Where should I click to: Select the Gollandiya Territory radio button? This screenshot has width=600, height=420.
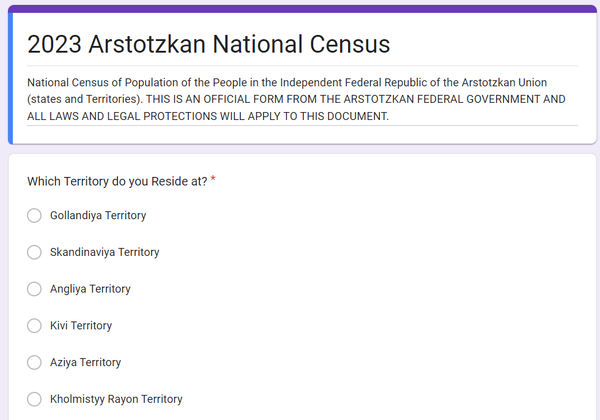point(34,215)
